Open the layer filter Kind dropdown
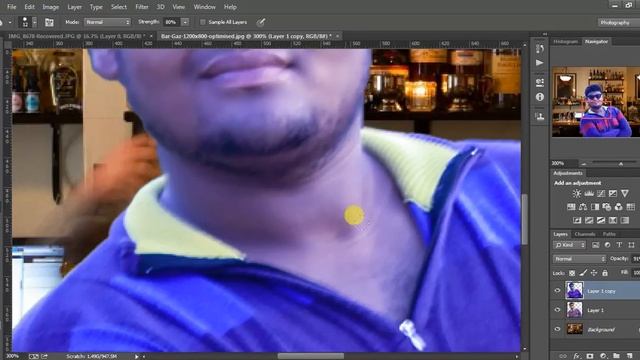Image resolution: width=640 pixels, height=360 pixels. (x=569, y=245)
